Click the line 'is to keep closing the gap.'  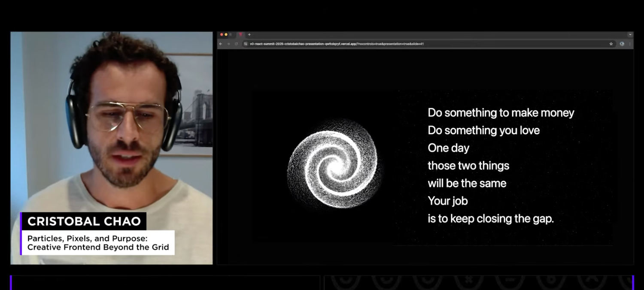point(491,219)
